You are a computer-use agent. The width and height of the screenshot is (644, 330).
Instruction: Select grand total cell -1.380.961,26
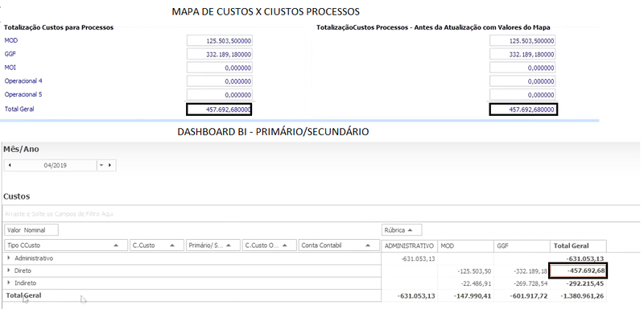pos(578,296)
